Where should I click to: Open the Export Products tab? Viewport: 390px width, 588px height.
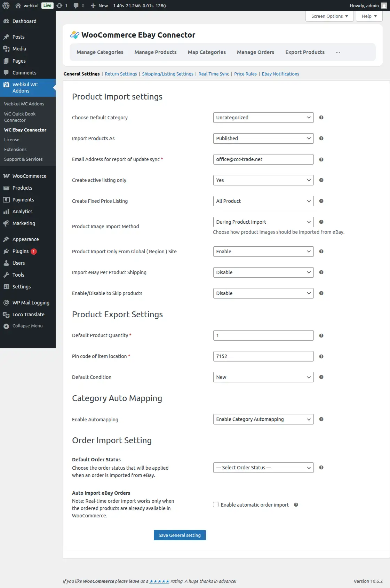click(x=305, y=52)
